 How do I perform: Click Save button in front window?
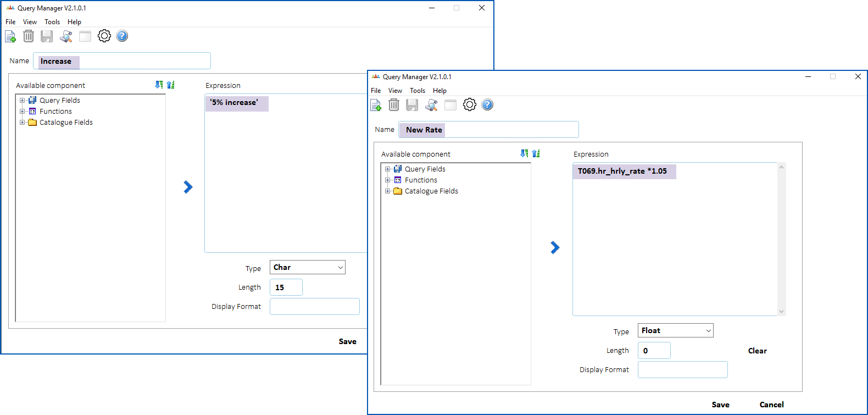tap(720, 405)
